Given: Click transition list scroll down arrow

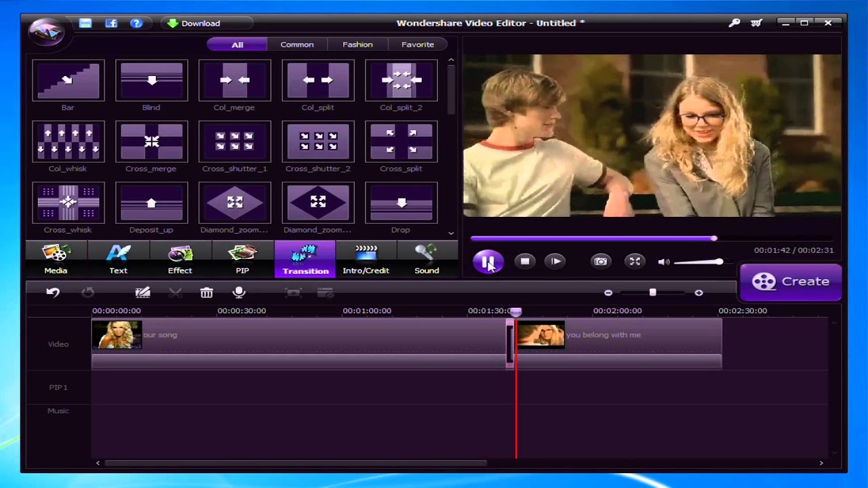Looking at the screenshot, I should coord(451,233).
